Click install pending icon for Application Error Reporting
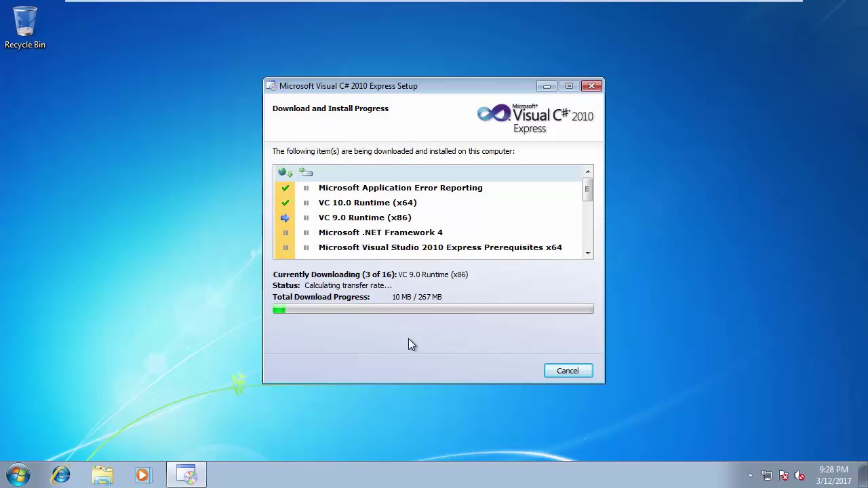Viewport: 868px width, 488px height. click(x=306, y=188)
